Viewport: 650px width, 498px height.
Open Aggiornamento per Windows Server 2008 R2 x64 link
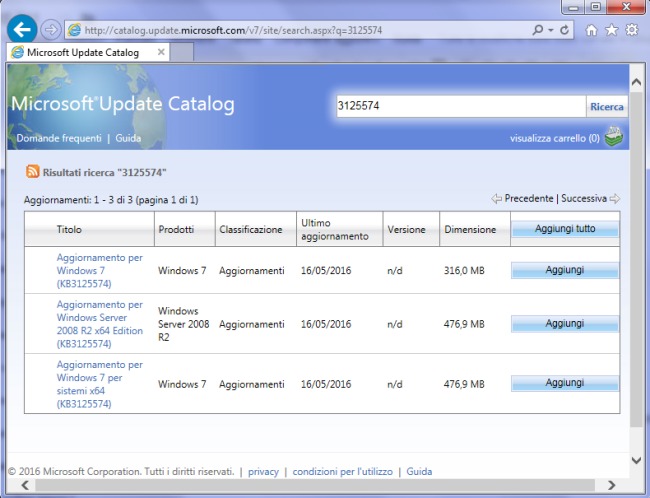pos(99,324)
